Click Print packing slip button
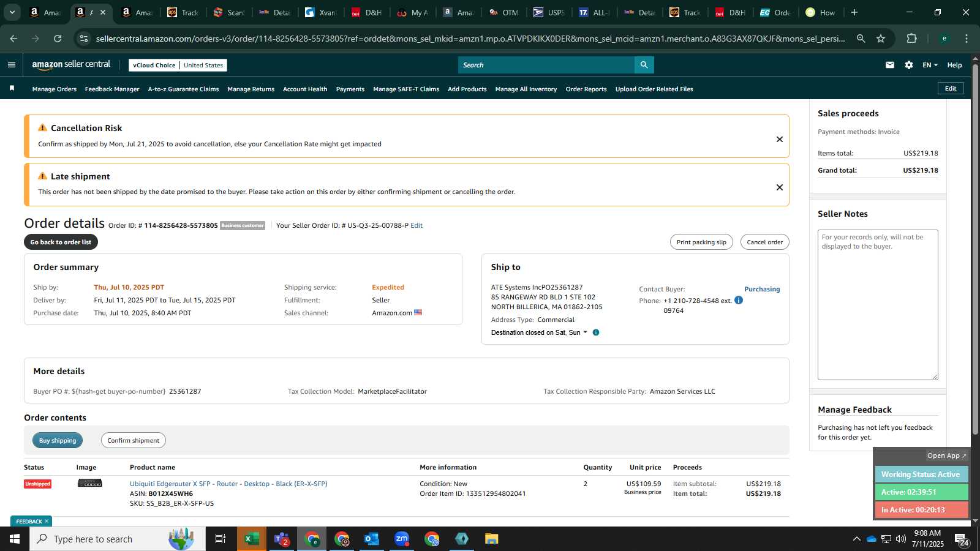The height and width of the screenshot is (551, 980). (x=701, y=242)
